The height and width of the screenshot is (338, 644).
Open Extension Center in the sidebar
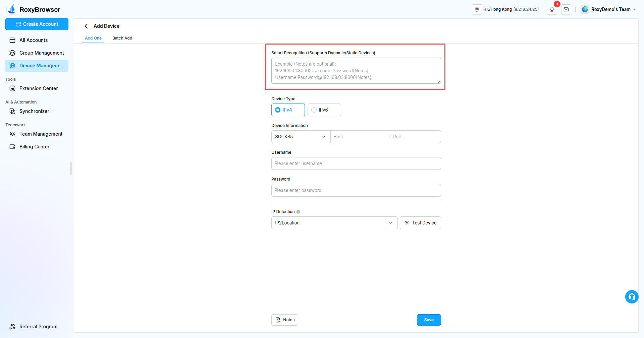coord(37,88)
